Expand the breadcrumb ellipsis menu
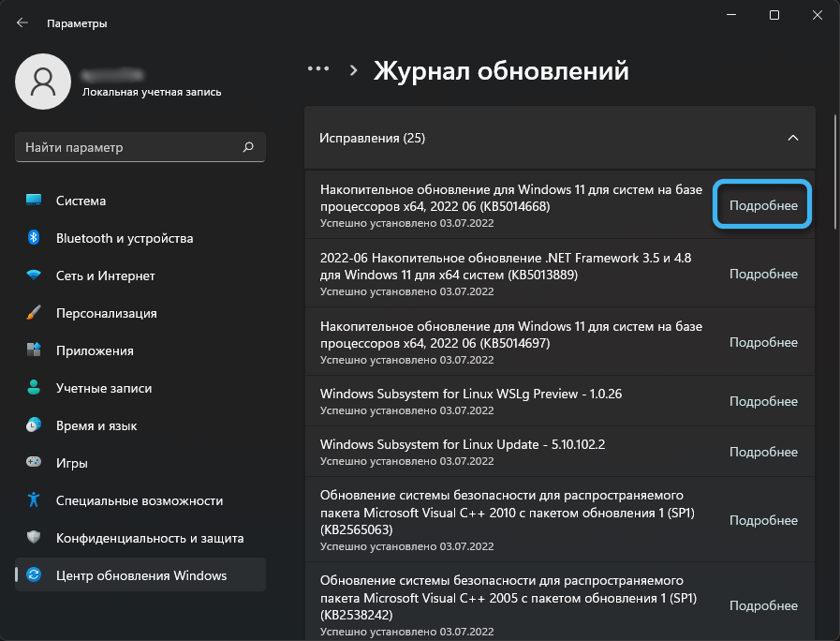 coord(318,69)
